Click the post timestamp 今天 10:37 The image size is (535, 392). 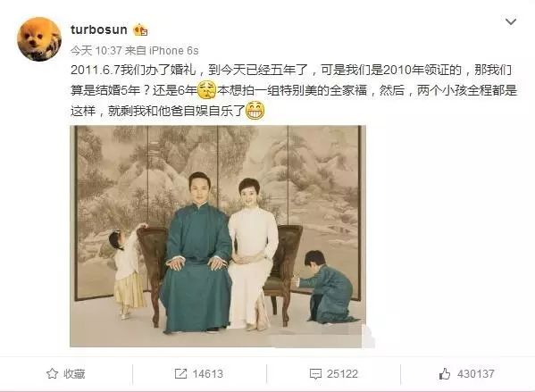pyautogui.click(x=96, y=51)
